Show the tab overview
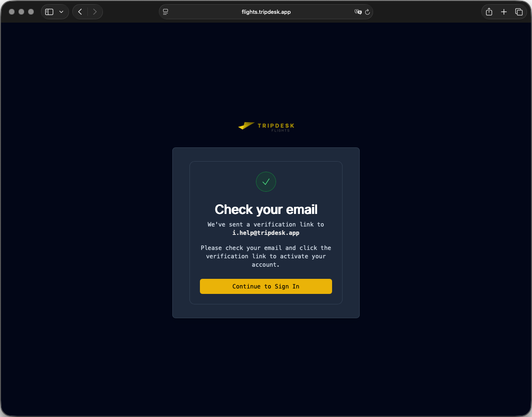 [x=519, y=12]
